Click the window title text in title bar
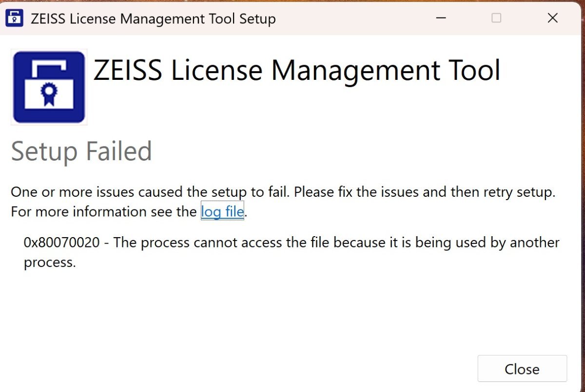This screenshot has height=392, width=585. click(153, 19)
